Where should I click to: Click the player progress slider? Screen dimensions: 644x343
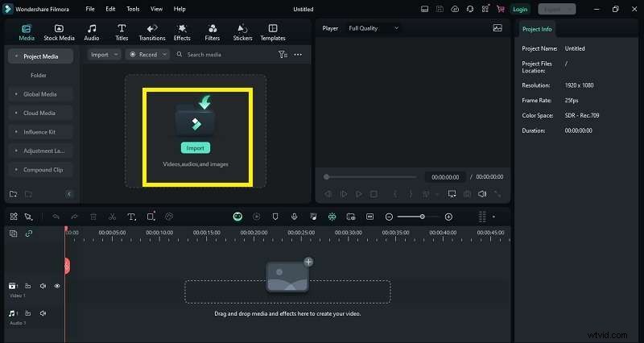[x=371, y=177]
